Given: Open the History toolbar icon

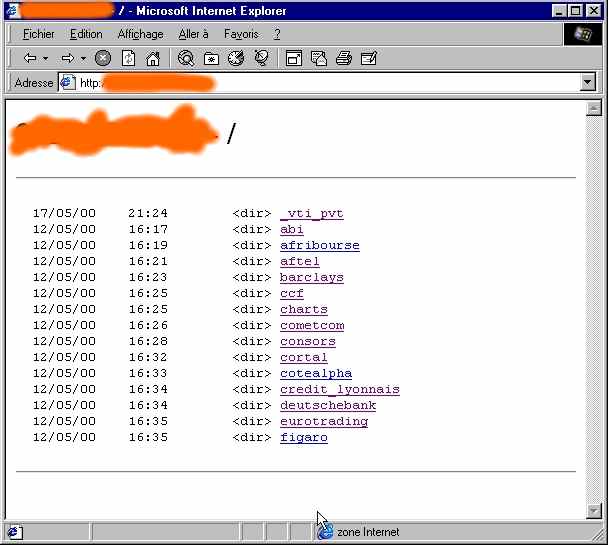Looking at the screenshot, I should (x=236, y=59).
